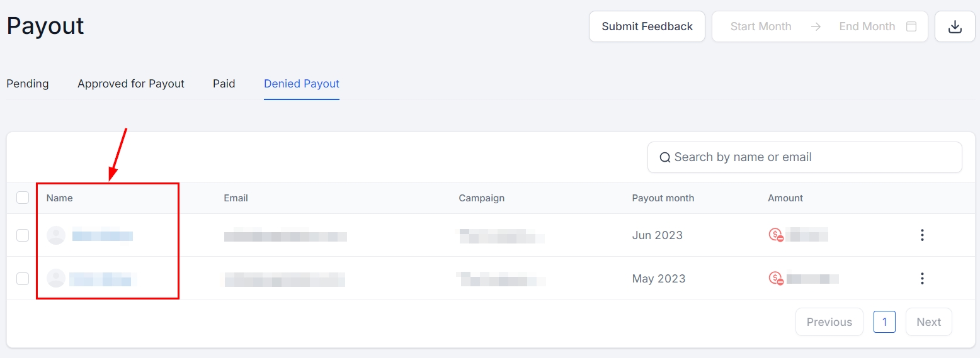Switch to Approved for Payout tab
The height and width of the screenshot is (358, 980).
(131, 84)
